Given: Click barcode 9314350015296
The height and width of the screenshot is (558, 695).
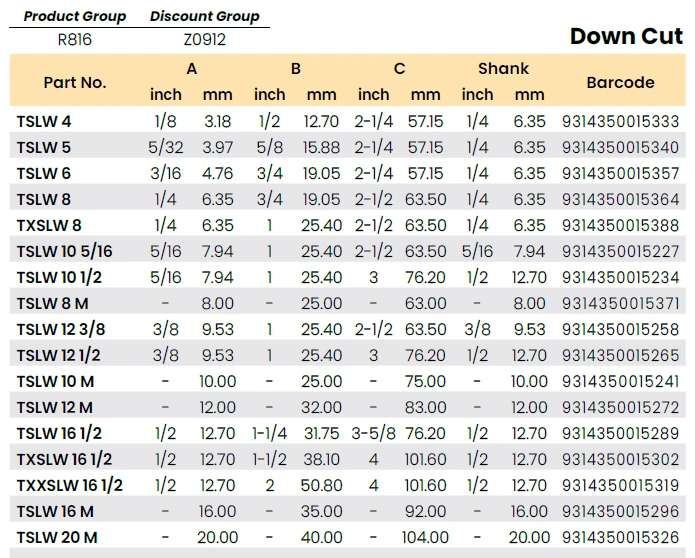Looking at the screenshot, I should [x=621, y=512].
